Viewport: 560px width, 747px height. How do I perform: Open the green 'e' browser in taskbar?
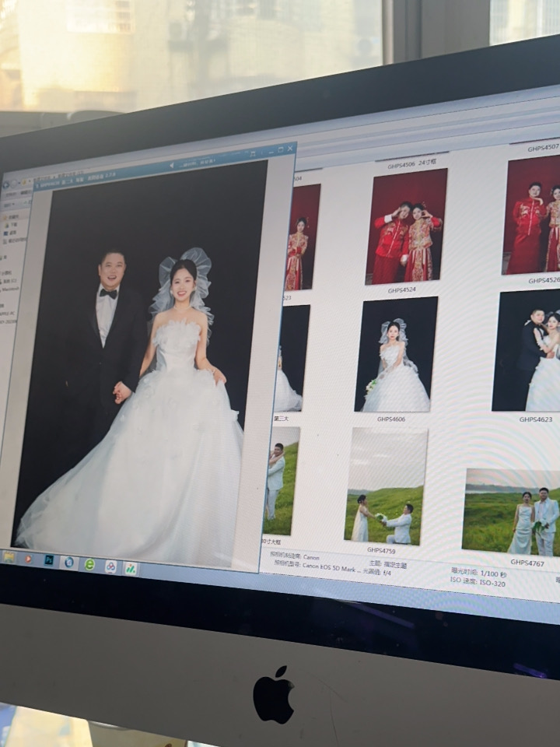coord(89,564)
